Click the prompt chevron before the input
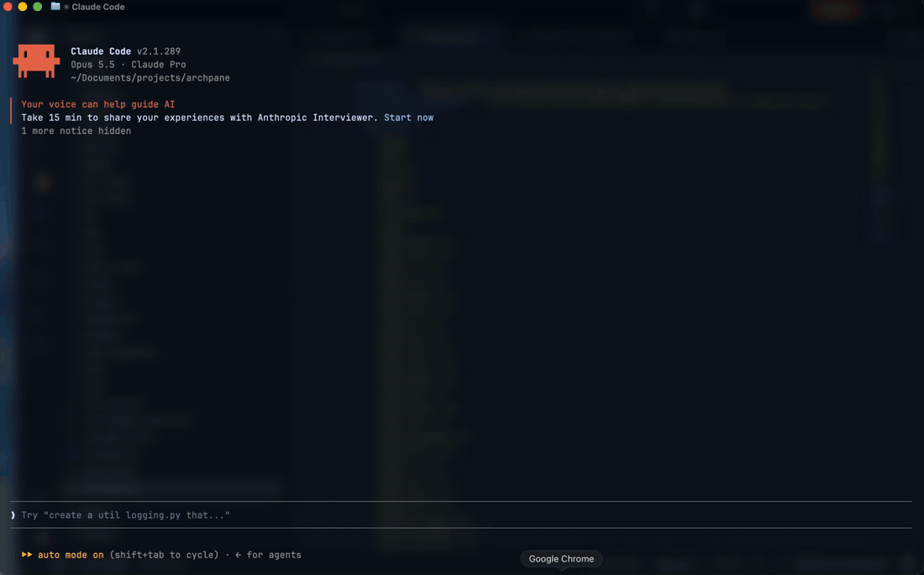This screenshot has width=924, height=575. point(13,514)
